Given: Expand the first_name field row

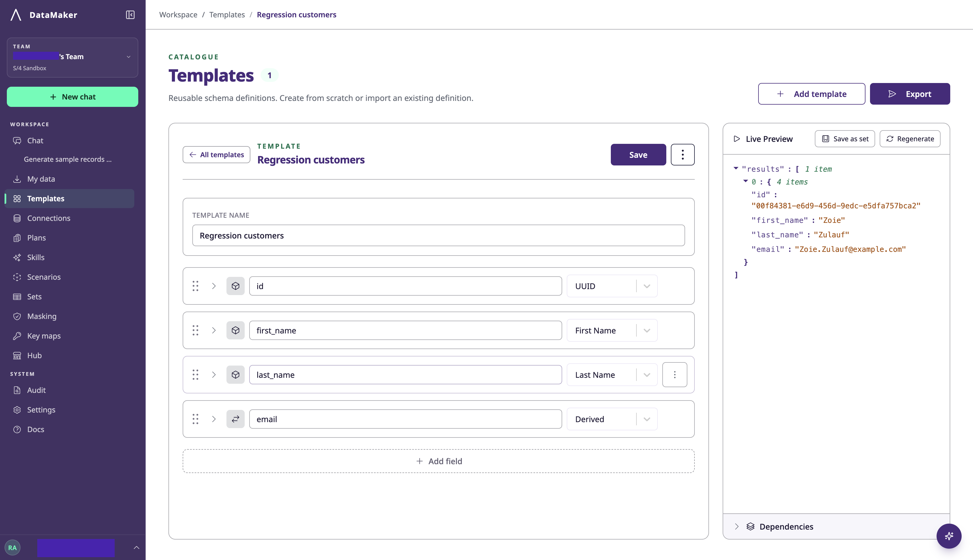Looking at the screenshot, I should click(x=214, y=330).
